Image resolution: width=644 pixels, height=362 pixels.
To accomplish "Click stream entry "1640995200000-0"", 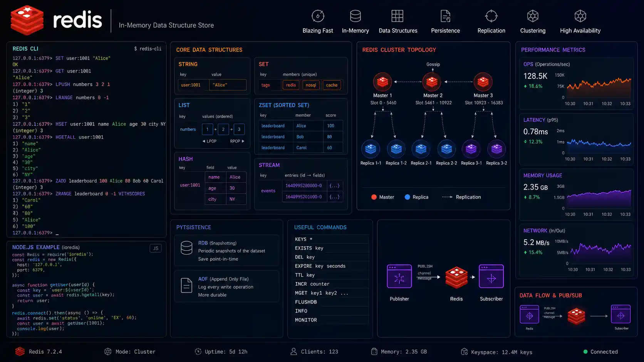I will pos(304,185).
